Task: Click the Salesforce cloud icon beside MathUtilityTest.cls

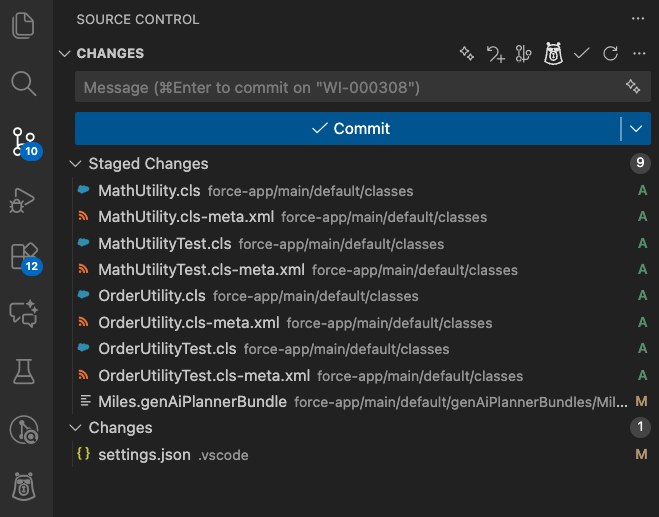Action: pyautogui.click(x=83, y=243)
